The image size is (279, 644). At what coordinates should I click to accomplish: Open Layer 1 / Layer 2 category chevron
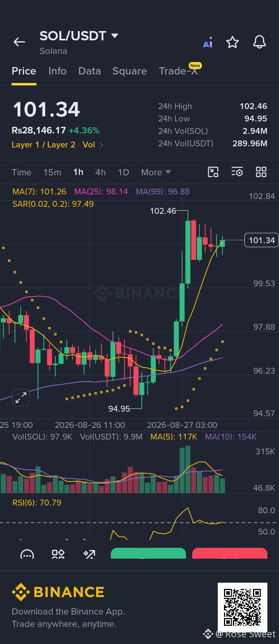pyautogui.click(x=102, y=145)
